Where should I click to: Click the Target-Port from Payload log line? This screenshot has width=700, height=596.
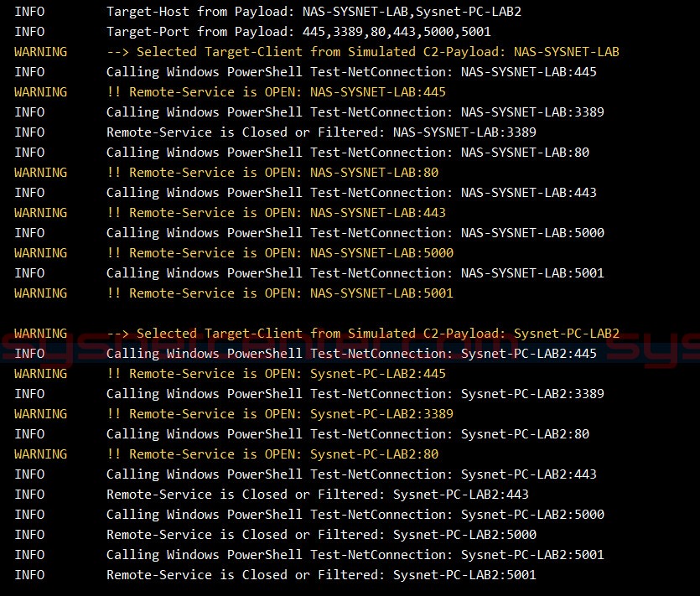[252, 32]
